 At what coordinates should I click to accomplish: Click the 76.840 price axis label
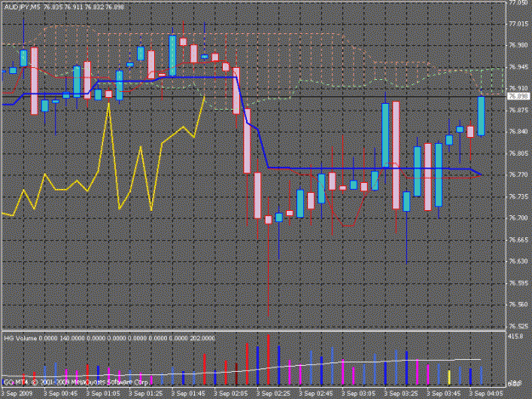(518, 132)
